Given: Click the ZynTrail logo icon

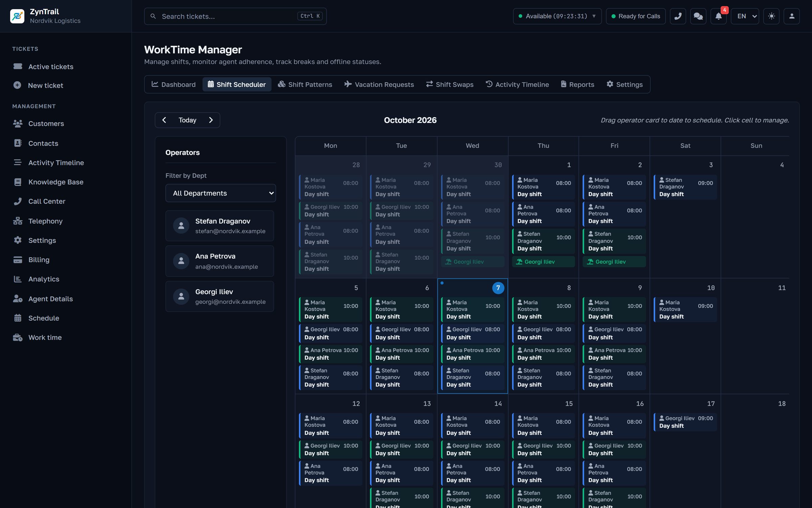Looking at the screenshot, I should pos(17,16).
